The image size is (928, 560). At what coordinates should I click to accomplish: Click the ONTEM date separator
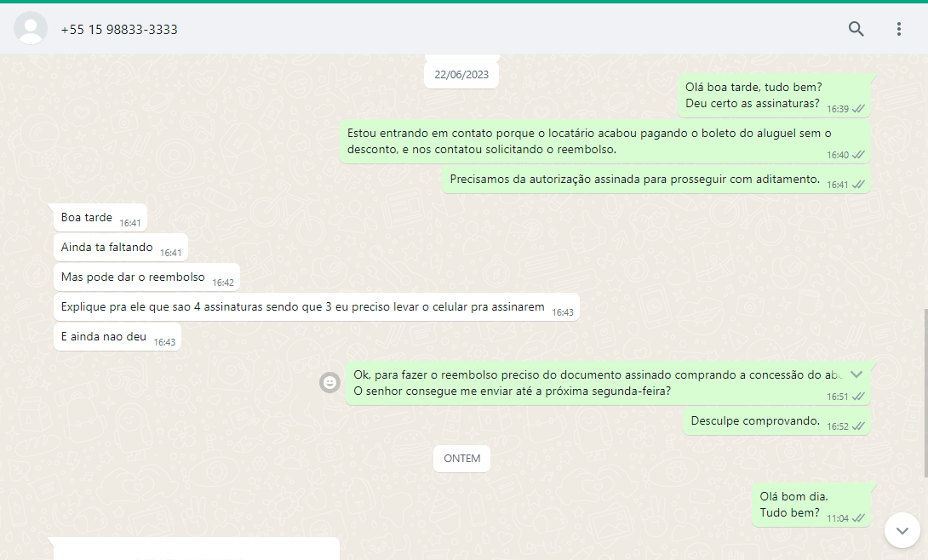pos(461,458)
